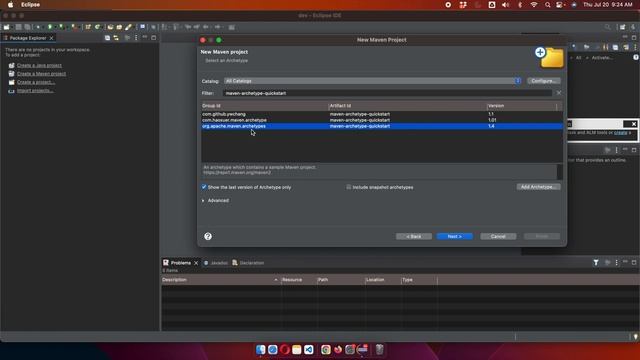Open the Configure... catalog button
This screenshot has width=640, height=360.
[x=544, y=81]
